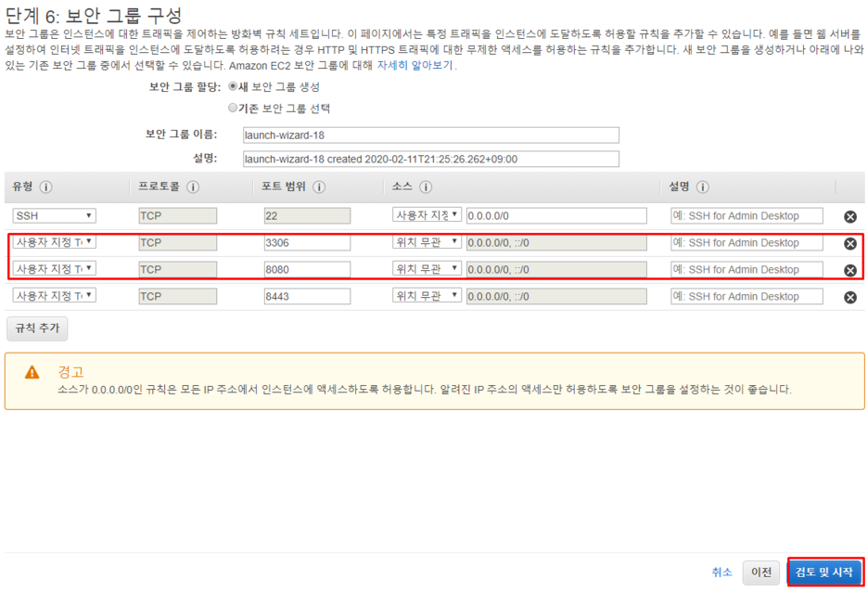Remove the port 3306 rule

(850, 243)
